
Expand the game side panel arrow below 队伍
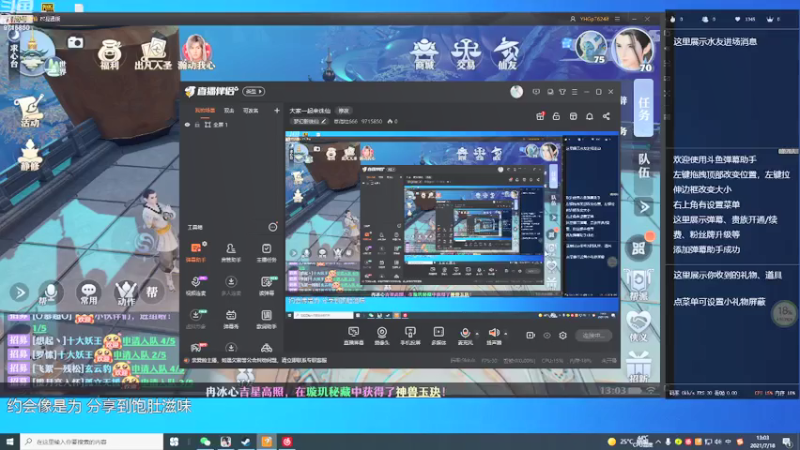pos(644,207)
